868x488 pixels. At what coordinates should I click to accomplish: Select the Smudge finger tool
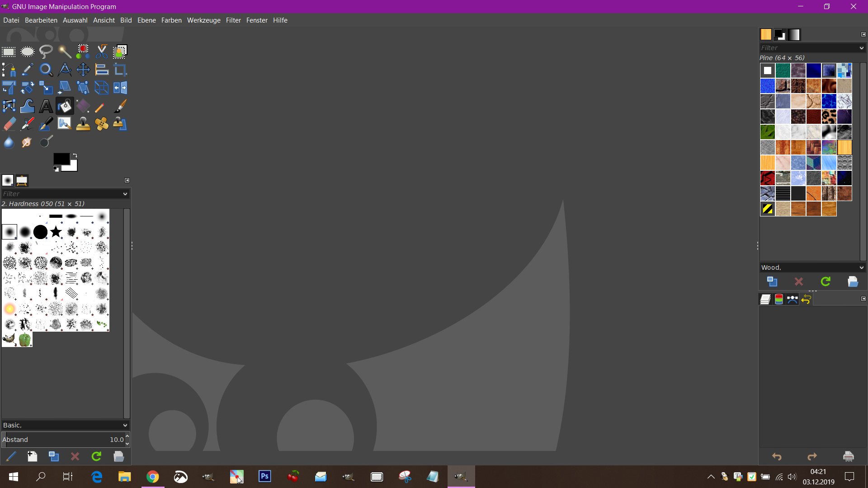click(x=27, y=142)
